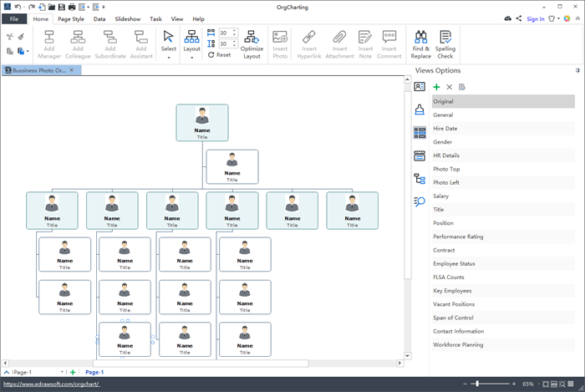The height and width of the screenshot is (392, 585).
Task: Open the hierarchy tree panel icon
Action: tap(420, 178)
